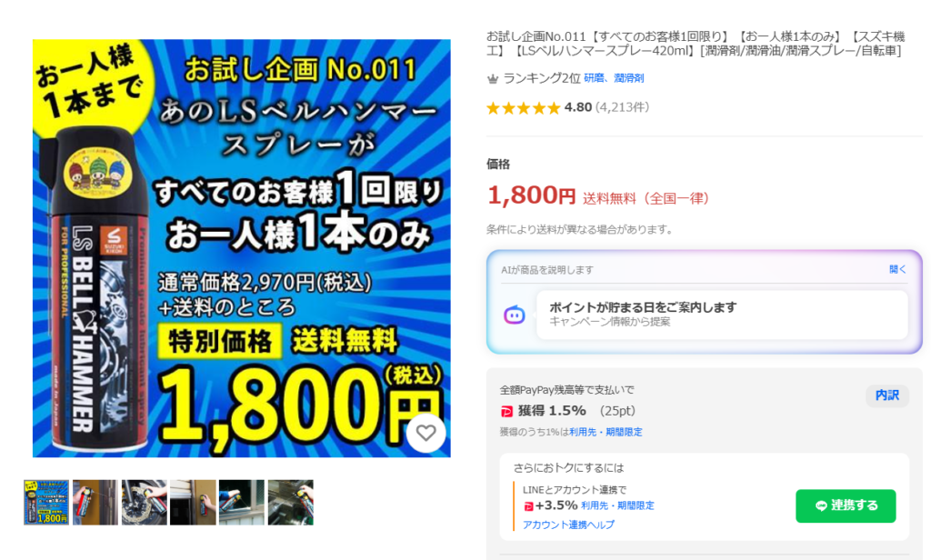Click the AI assistant robot icon
The height and width of the screenshot is (560, 931).
(515, 315)
